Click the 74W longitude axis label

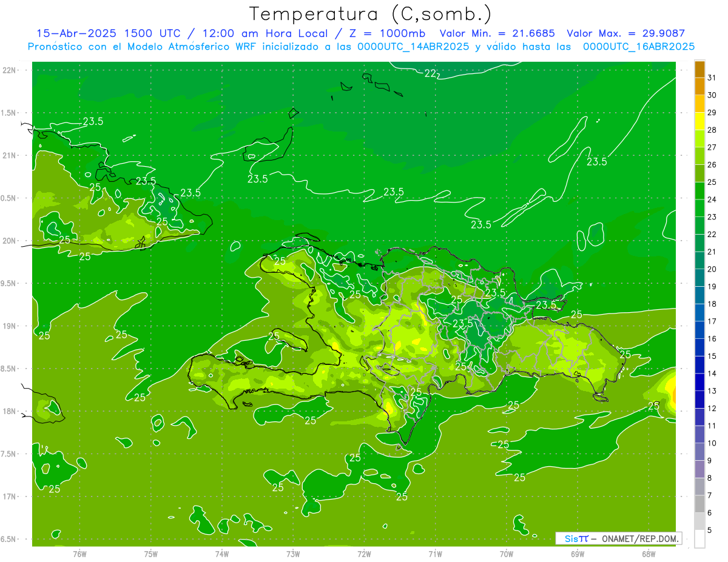[x=222, y=554]
